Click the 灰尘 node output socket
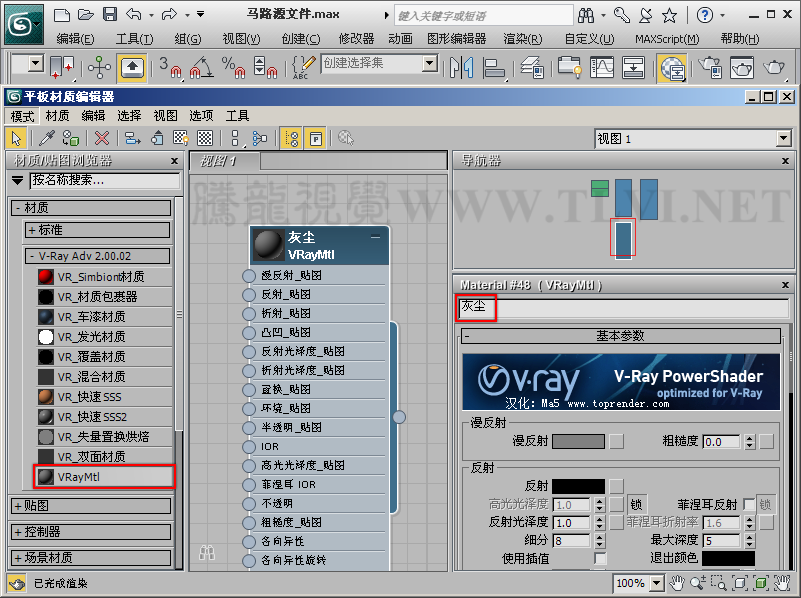 click(x=399, y=417)
